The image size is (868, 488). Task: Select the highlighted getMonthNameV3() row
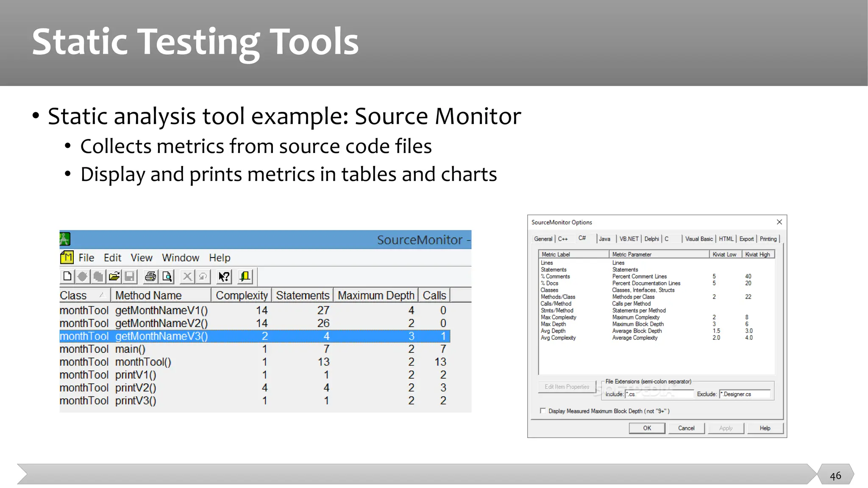[255, 336]
